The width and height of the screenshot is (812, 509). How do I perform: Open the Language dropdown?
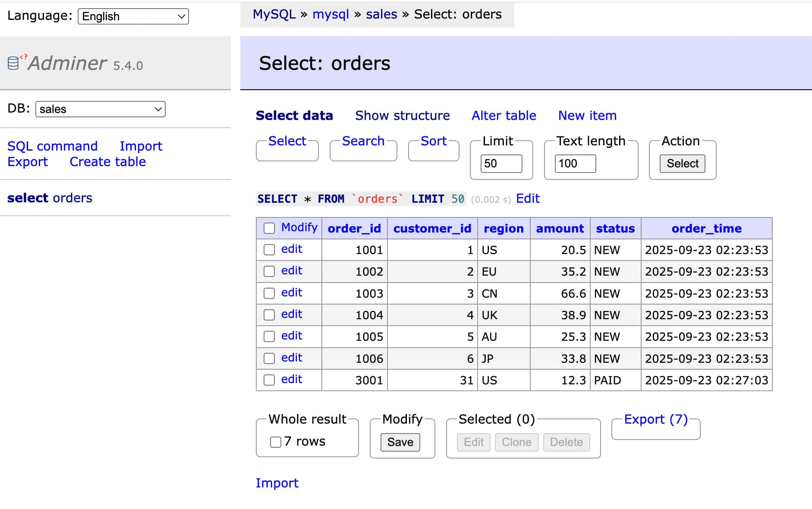pos(133,16)
